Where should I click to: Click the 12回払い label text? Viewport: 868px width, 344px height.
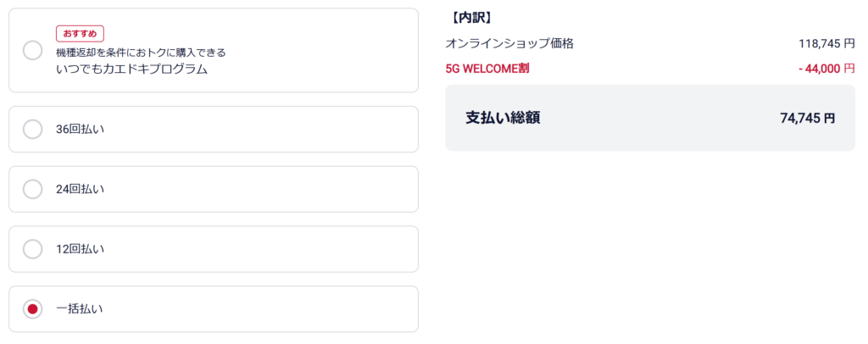(x=80, y=250)
